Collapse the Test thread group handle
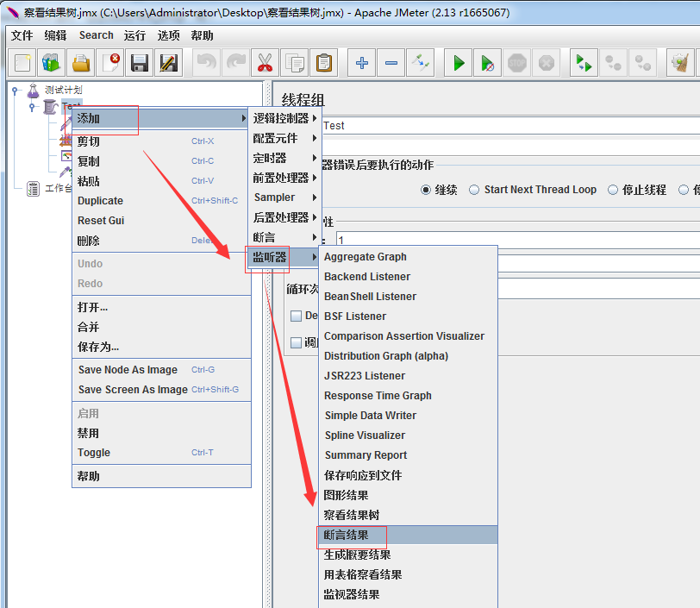The width and height of the screenshot is (700, 608). pyautogui.click(x=32, y=107)
